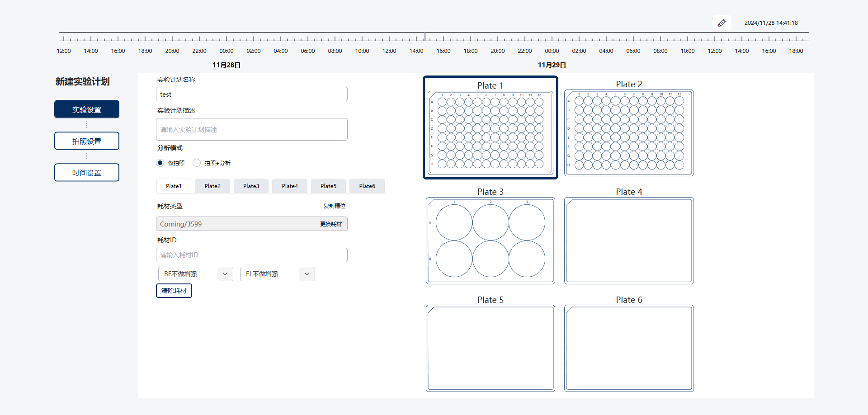Open the FL不做增强 dropdown
This screenshot has width=868, height=415.
(277, 274)
